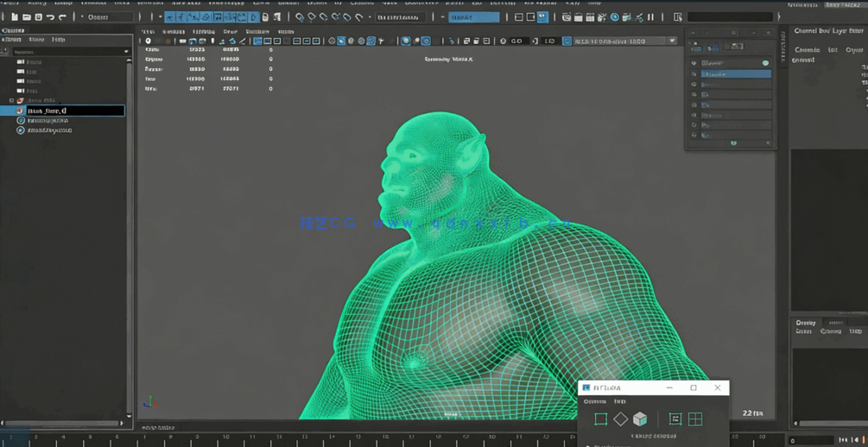Switch to the Display tab in the lower-right panel

[805, 323]
